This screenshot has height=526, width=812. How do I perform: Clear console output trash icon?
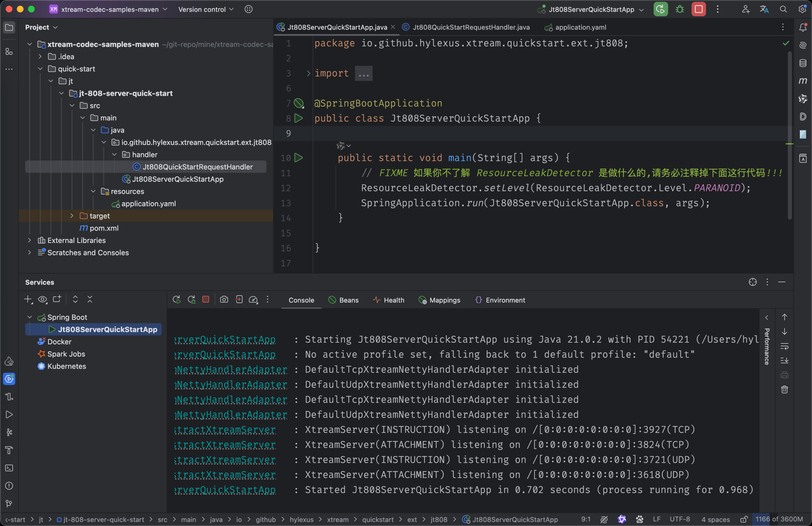coord(785,389)
